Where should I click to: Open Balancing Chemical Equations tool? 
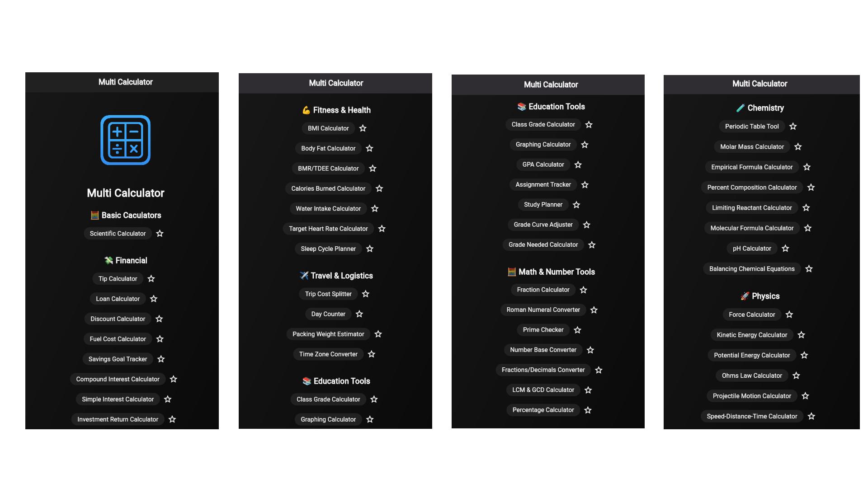[752, 269]
